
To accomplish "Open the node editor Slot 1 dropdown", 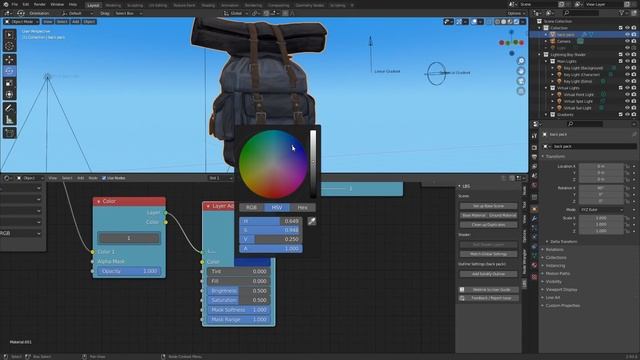I will 220,178.
